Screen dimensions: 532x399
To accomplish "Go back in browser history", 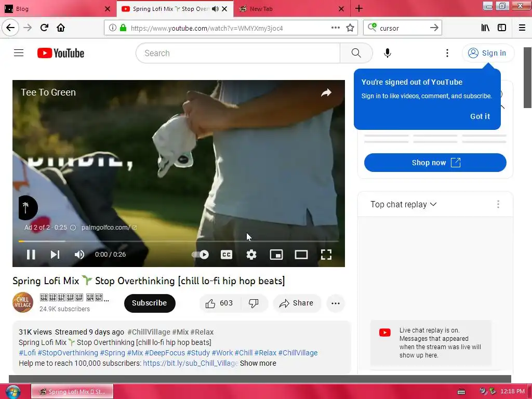I will point(10,28).
